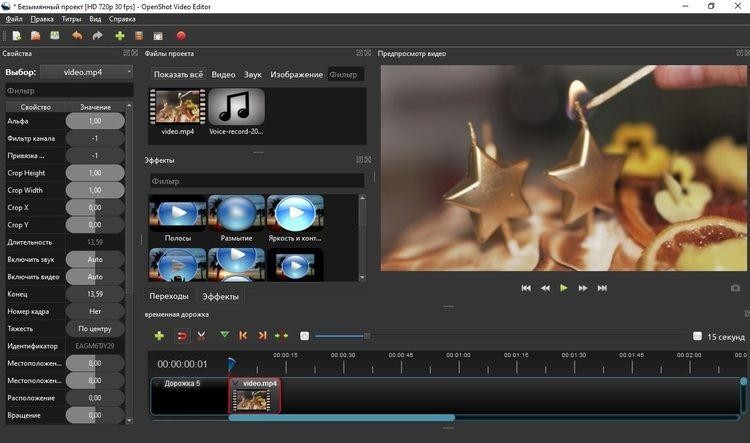Open the video.mp4 clip menu arrow on timeline
Image resolution: width=750 pixels, height=443 pixels.
point(236,383)
